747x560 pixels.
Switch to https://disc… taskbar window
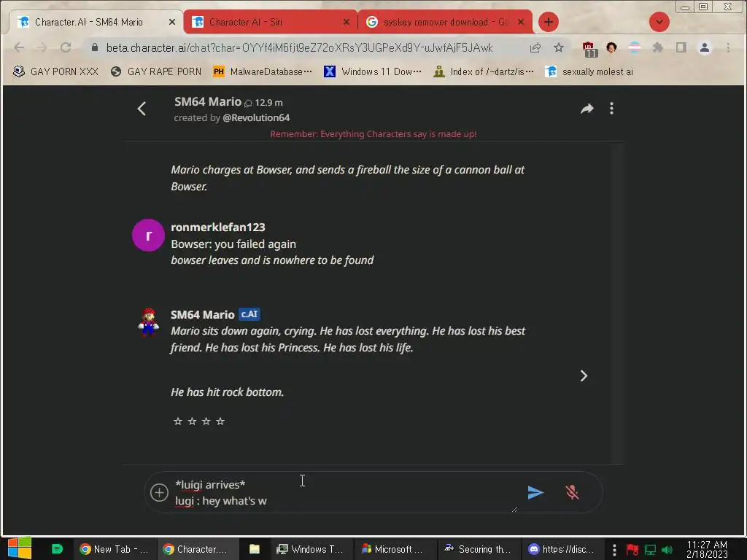tap(562, 549)
